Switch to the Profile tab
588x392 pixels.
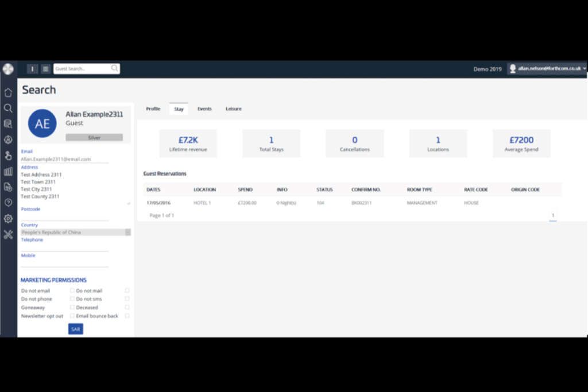[153, 109]
